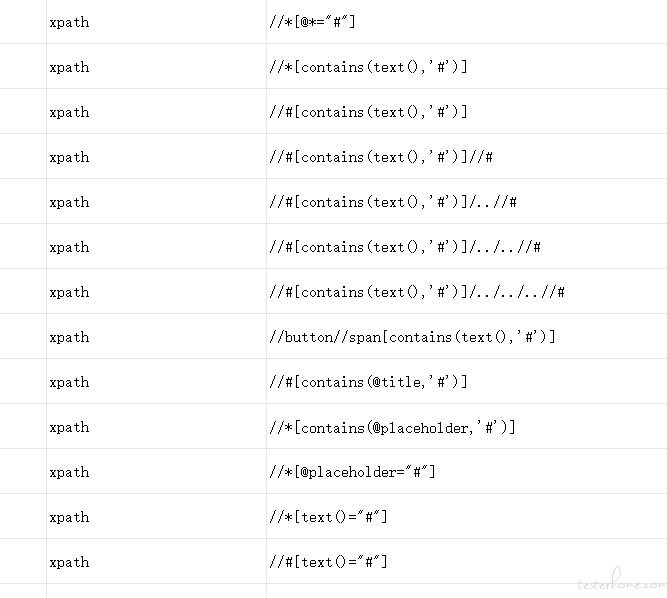667x598 pixels.
Task: Select the cell //*[text()="#"]
Action: pos(467,516)
